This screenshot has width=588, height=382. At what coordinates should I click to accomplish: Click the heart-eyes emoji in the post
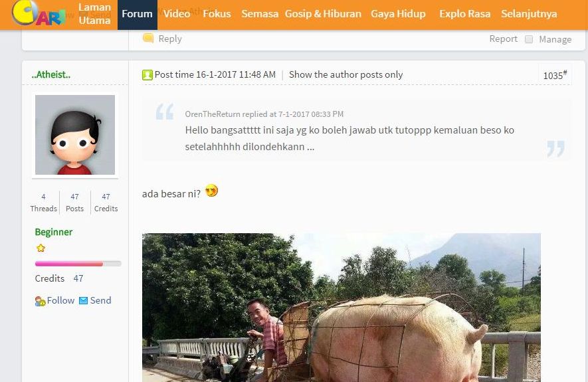tap(211, 191)
